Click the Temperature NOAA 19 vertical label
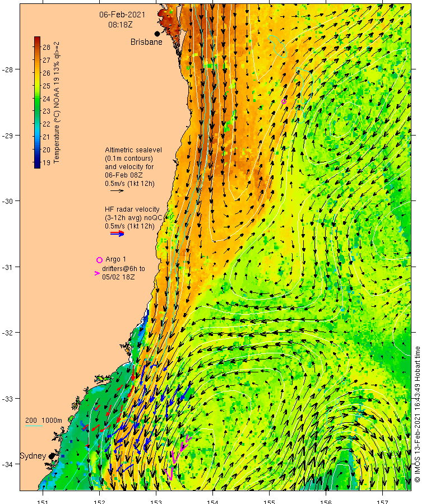Image resolution: width=426 pixels, height=504 pixels. [56, 102]
